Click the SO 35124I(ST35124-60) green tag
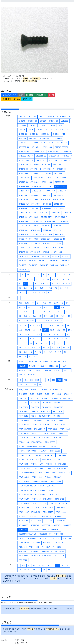This screenshot has height=644, width=75. [x=36, y=95]
